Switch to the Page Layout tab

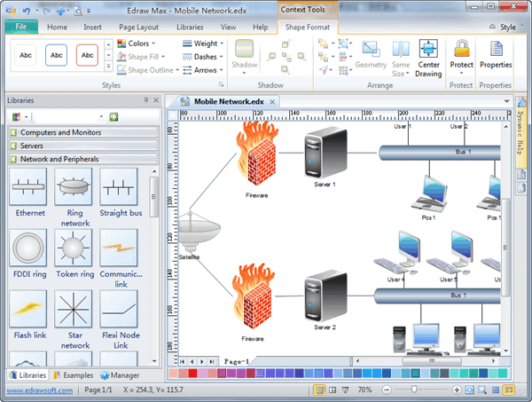coord(138,28)
